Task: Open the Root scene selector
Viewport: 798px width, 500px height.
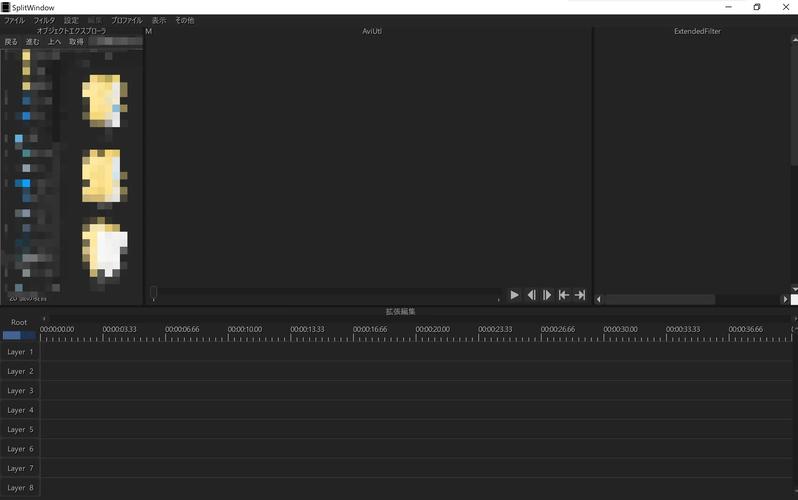Action: [x=19, y=322]
